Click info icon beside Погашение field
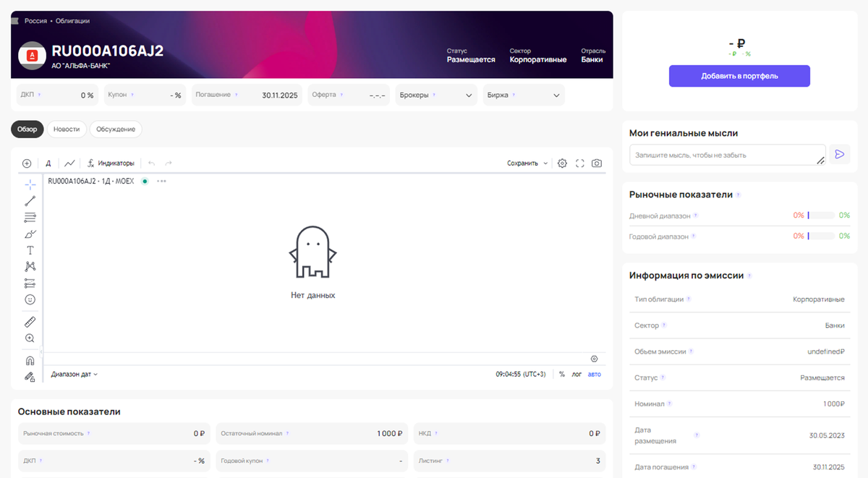 point(237,95)
